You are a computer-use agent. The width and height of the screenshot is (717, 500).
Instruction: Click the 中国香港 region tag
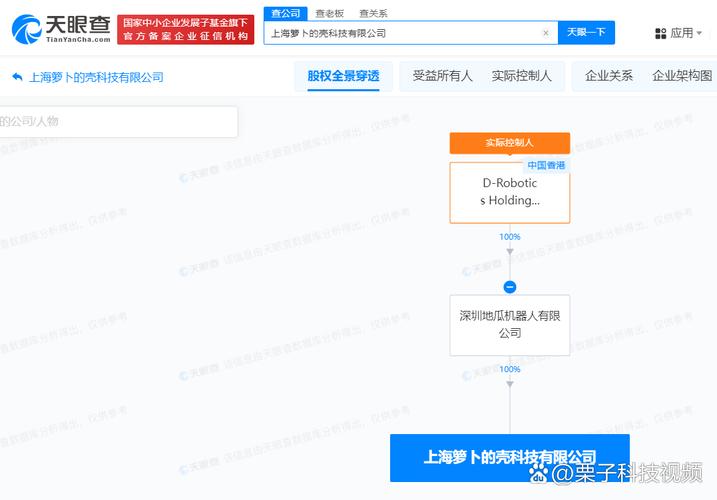tap(546, 165)
